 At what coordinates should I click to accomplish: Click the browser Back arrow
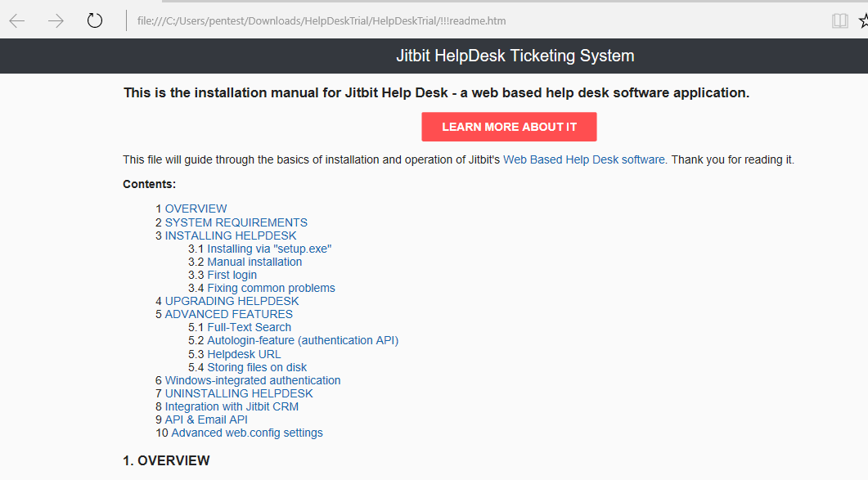pos(17,20)
